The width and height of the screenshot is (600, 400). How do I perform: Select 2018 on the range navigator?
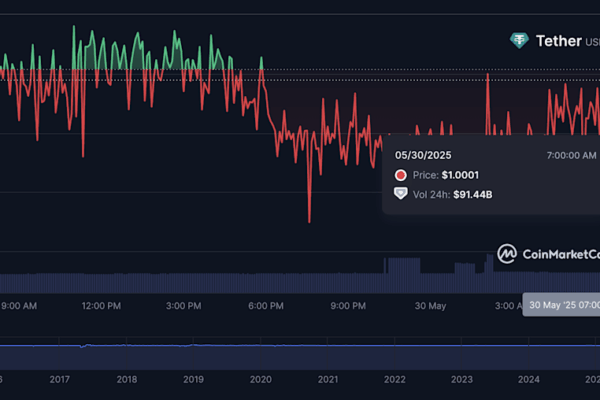pos(127,379)
